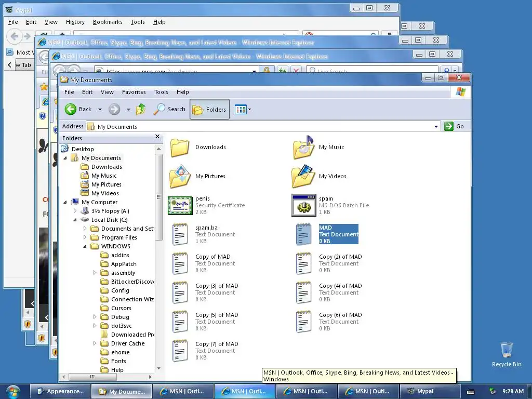Open Search in My Documents toolbar
532x399 pixels.
[169, 109]
